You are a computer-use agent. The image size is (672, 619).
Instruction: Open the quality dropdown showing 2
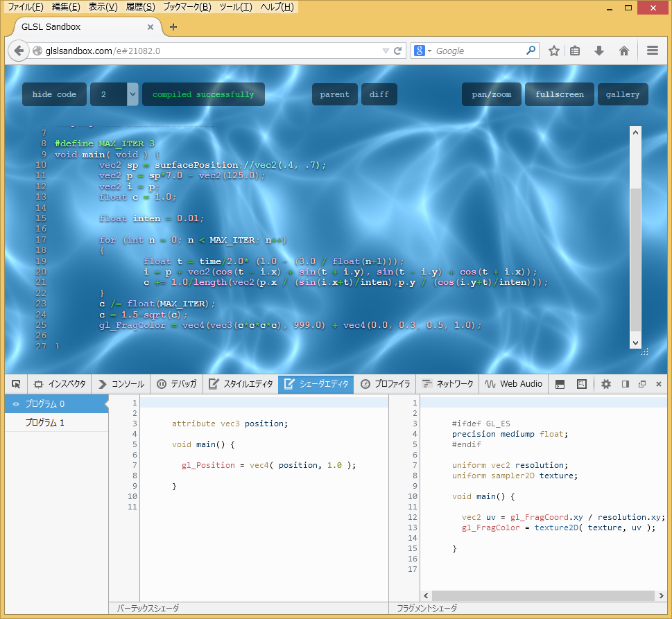click(114, 94)
